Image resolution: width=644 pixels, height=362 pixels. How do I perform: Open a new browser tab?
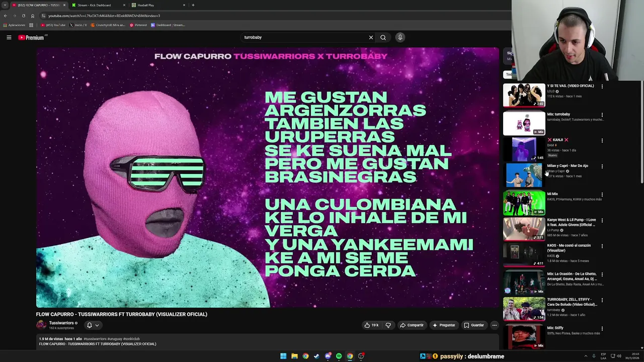193,5
